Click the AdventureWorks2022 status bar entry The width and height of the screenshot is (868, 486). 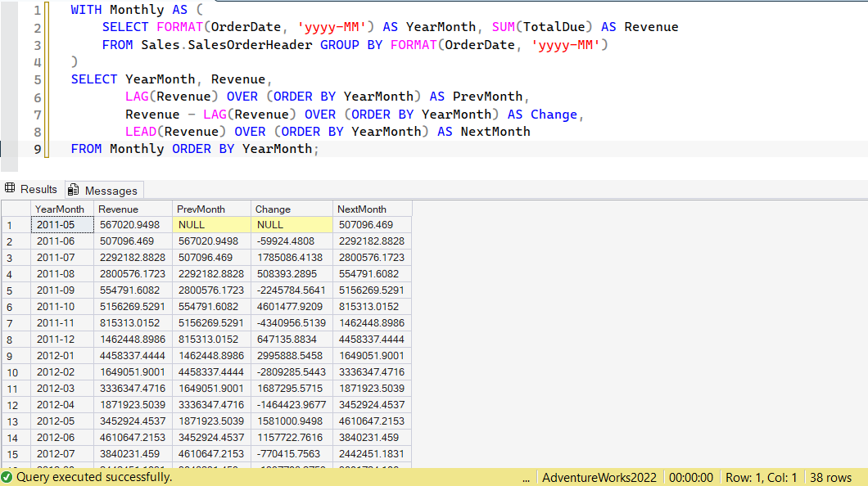tap(599, 477)
